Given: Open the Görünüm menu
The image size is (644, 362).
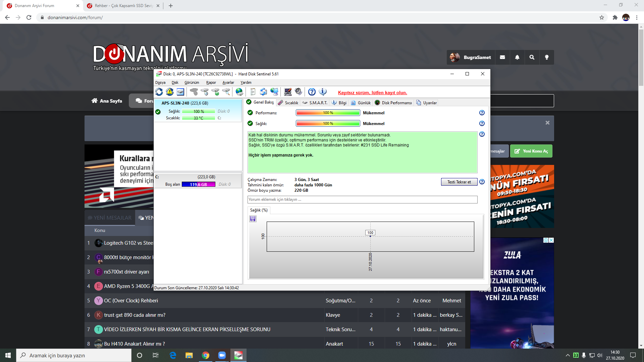Looking at the screenshot, I should click(x=192, y=82).
